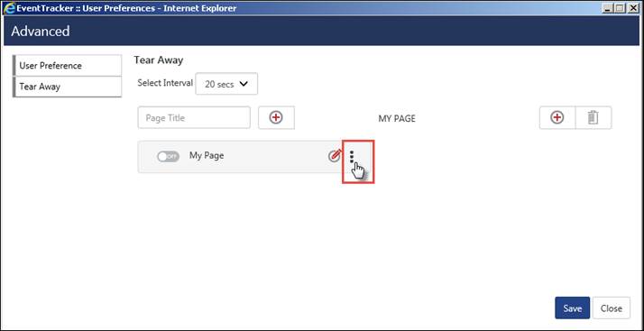Focus the Page Title input field
Screen dimensions: 644x331
194,117
